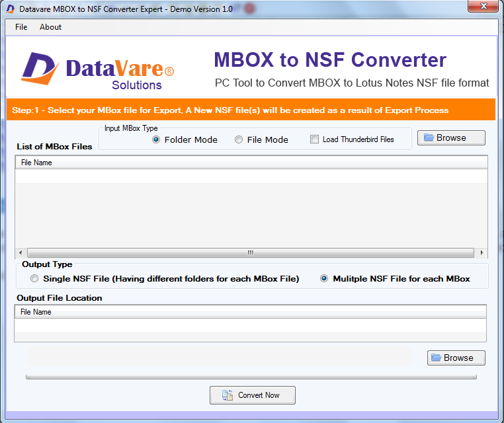Click Browse button for MBox input
Viewport: 504px width, 423px height.
point(451,137)
